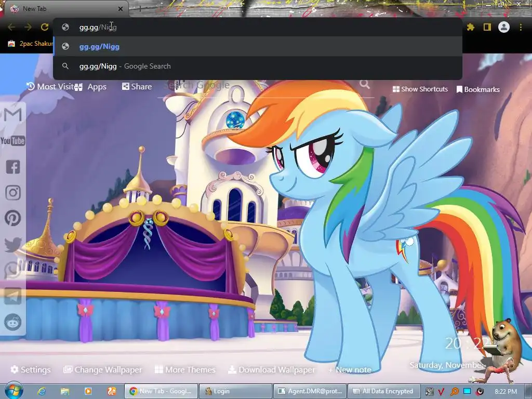Open the Bookmarks link on the page
The image size is (532, 399).
tap(478, 89)
